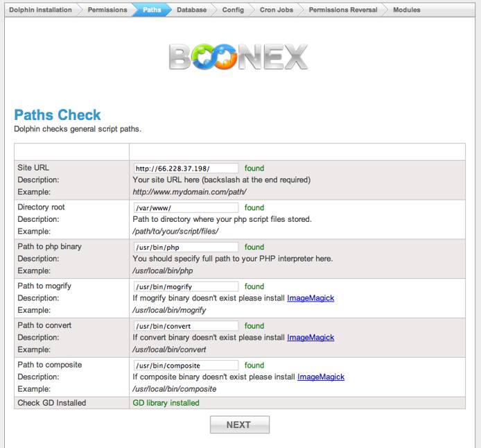The image size is (481, 448).
Task: Select the Path to convert field
Action: coord(186,326)
